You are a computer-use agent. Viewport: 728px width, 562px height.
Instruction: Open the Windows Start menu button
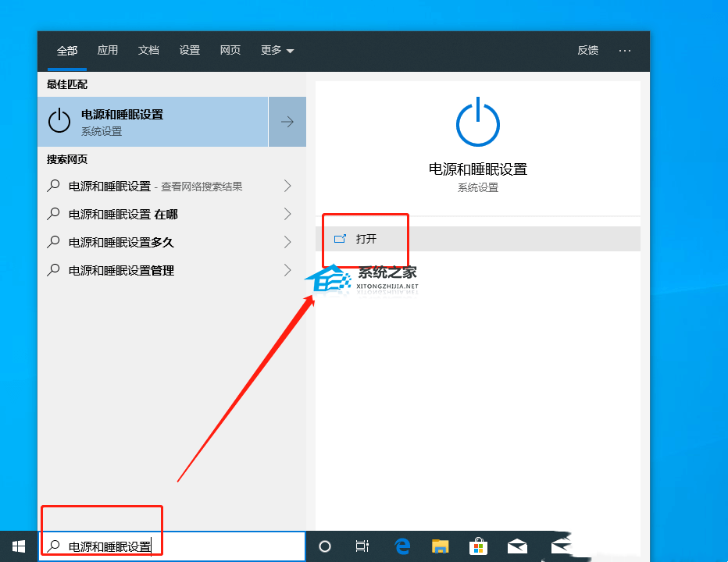(19, 546)
